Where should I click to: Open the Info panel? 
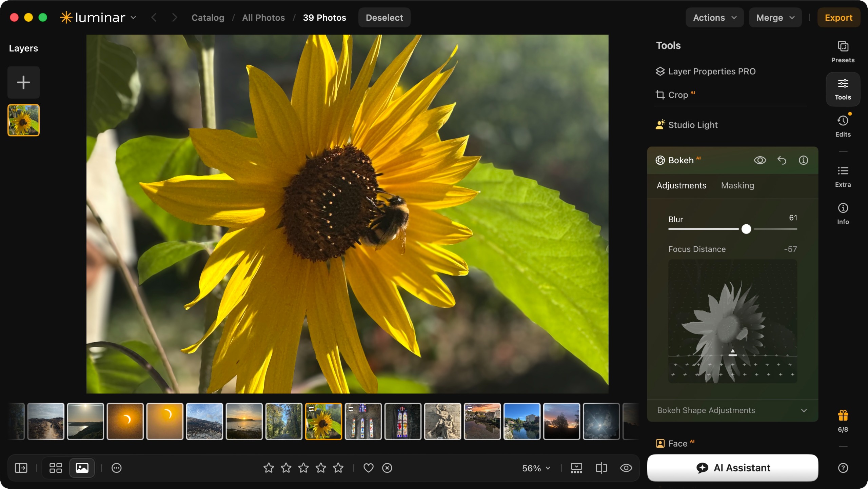click(843, 214)
